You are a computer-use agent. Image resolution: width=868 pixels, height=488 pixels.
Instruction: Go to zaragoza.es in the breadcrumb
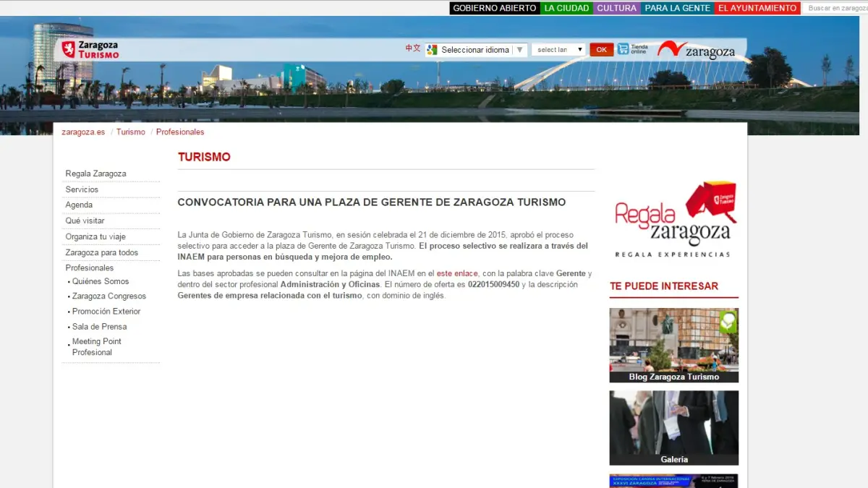pyautogui.click(x=83, y=132)
